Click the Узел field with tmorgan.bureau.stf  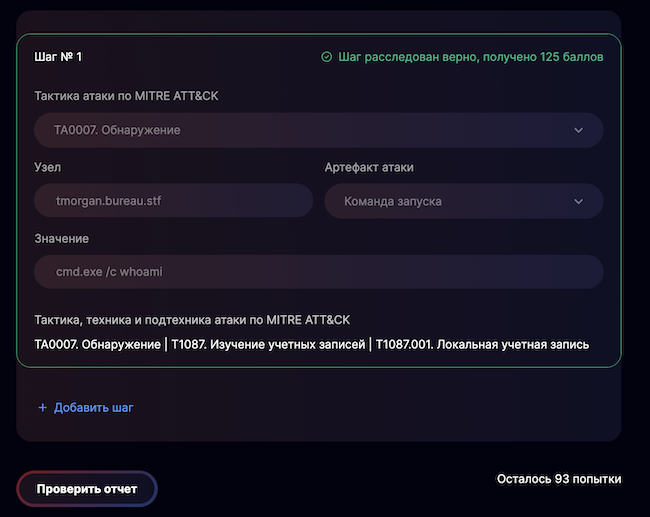pos(174,201)
